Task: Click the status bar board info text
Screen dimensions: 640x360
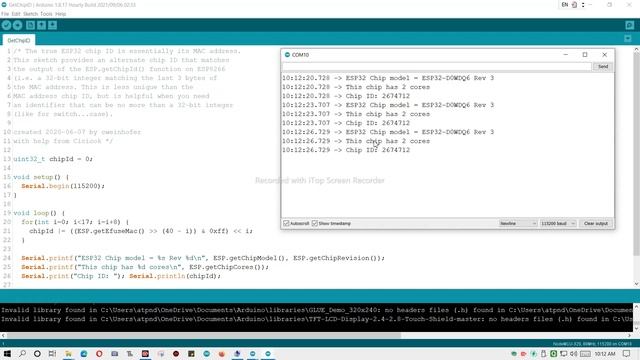Action: [x=592, y=344]
